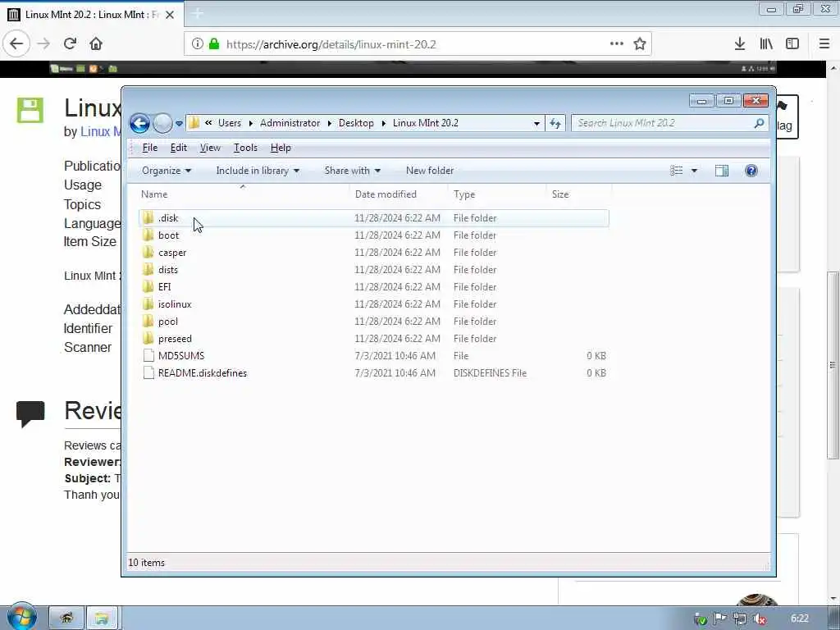Screen dimensions: 840x630
Task: Select the Linux MInt 20.2 Firefox tab
Action: pos(92,15)
